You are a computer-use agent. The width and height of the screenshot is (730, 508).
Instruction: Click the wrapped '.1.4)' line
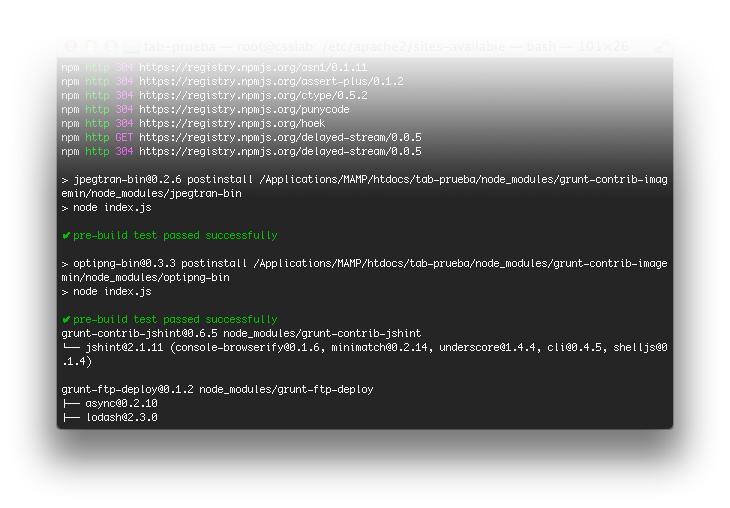pyautogui.click(x=77, y=361)
